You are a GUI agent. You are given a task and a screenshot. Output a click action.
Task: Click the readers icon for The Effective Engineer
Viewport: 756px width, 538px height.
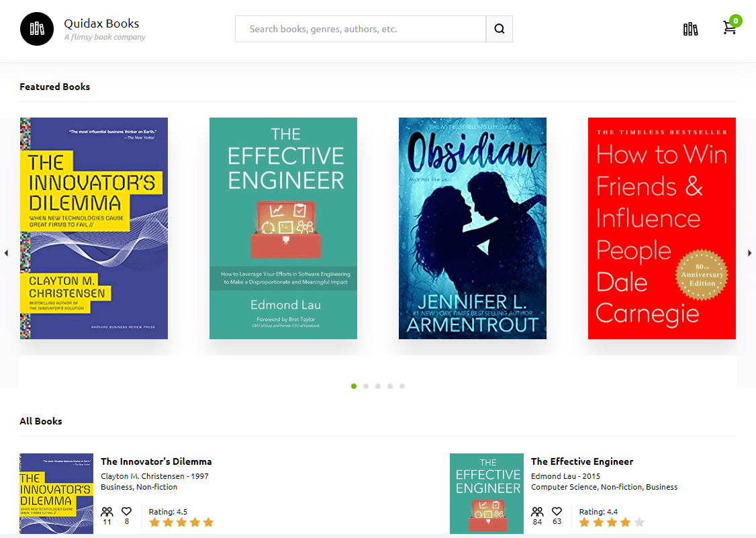click(537, 511)
